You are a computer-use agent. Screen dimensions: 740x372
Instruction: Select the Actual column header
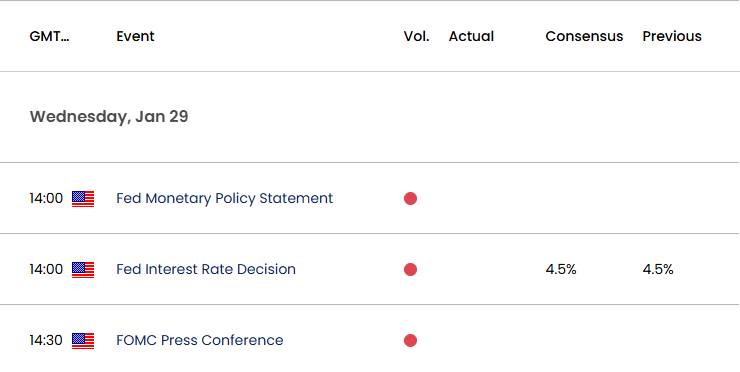point(471,36)
